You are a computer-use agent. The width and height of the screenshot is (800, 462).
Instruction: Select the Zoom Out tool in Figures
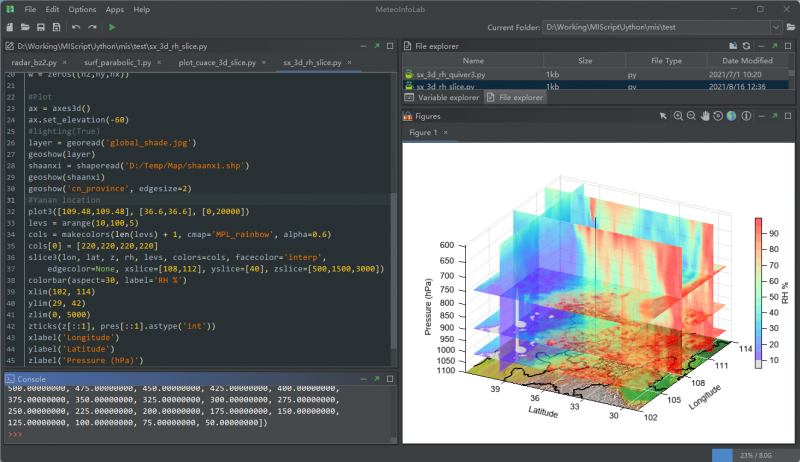(691, 116)
